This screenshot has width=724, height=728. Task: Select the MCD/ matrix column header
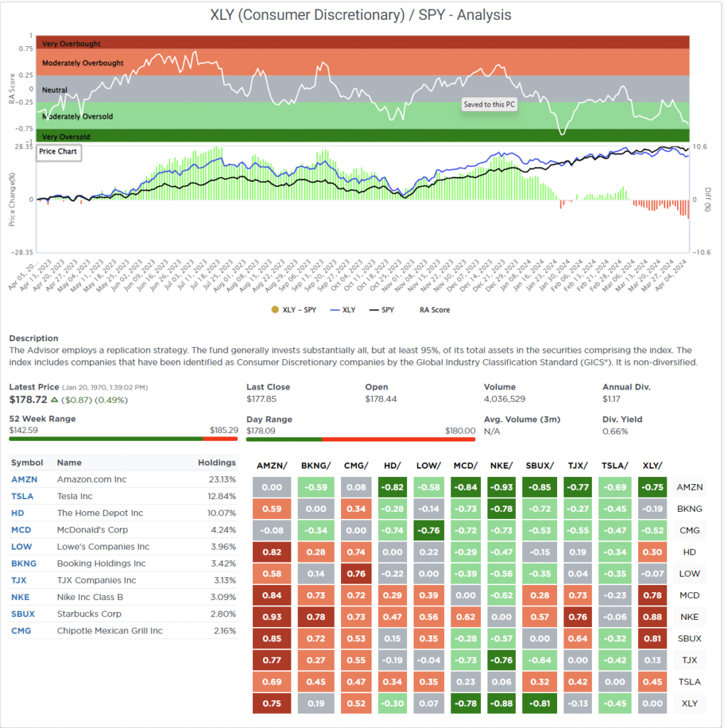click(465, 465)
